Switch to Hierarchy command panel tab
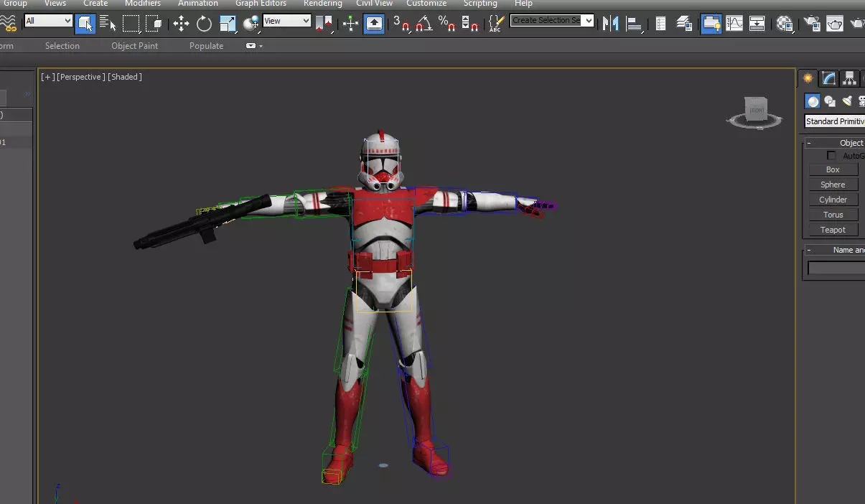The width and height of the screenshot is (865, 504). (x=850, y=78)
